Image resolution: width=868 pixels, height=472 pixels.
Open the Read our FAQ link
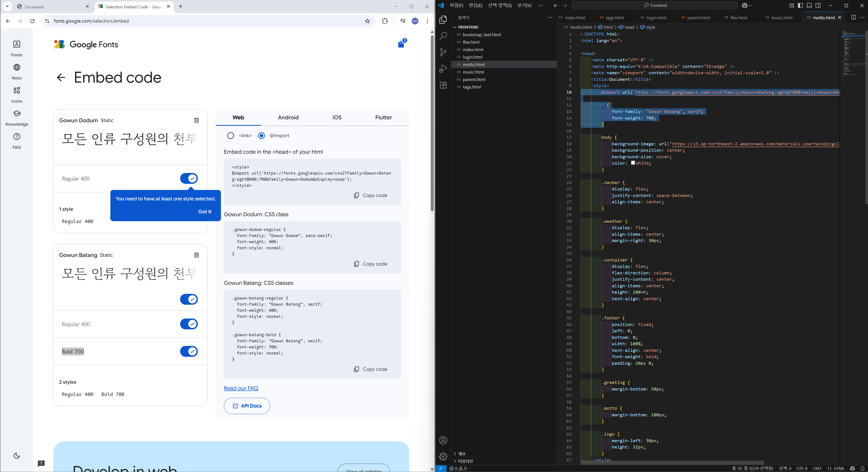(x=241, y=388)
